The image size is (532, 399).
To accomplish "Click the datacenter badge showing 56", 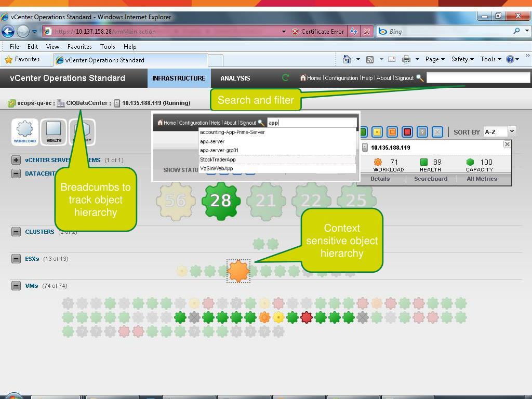I will click(x=176, y=201).
